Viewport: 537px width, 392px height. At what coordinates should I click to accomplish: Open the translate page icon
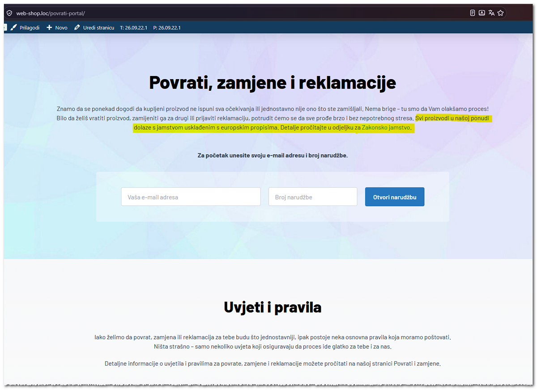tap(491, 13)
